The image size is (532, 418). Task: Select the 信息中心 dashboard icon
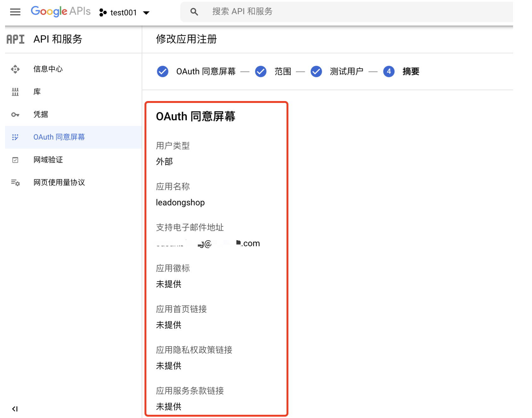(15, 69)
